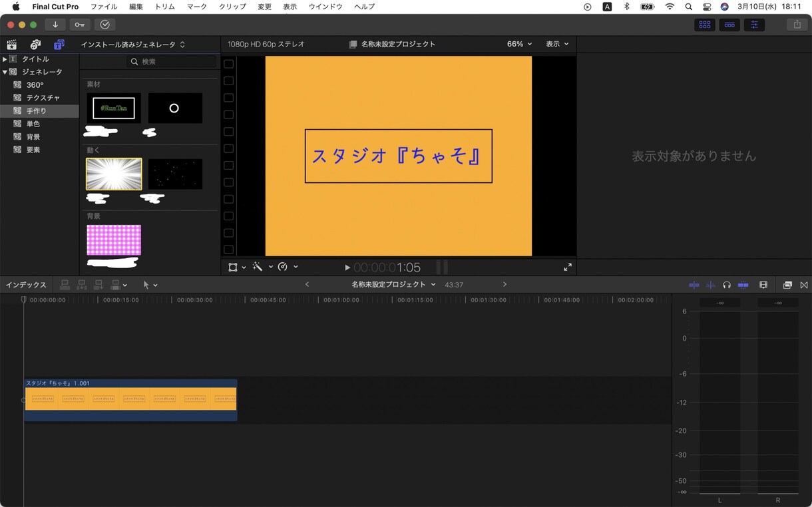The width and height of the screenshot is (812, 507).
Task: Open the ウインドウ menu
Action: point(325,7)
